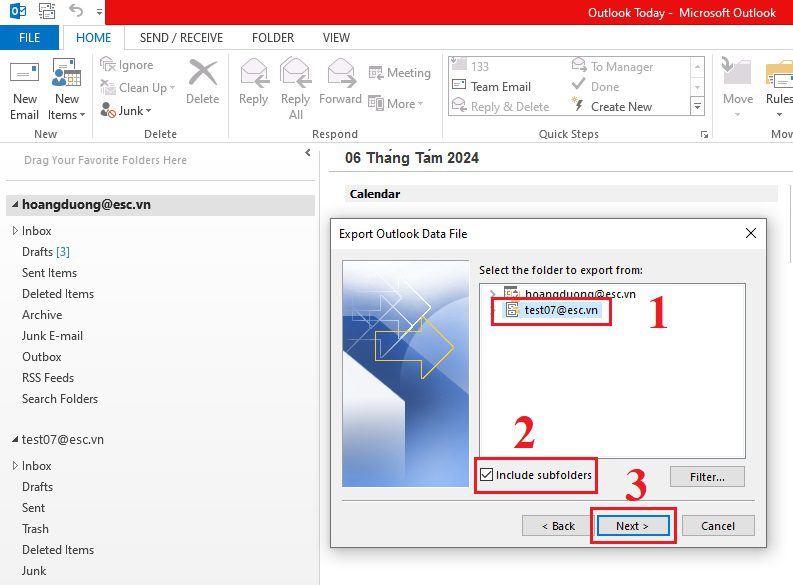The image size is (793, 585).
Task: Click the Next > button
Action: [x=633, y=526]
